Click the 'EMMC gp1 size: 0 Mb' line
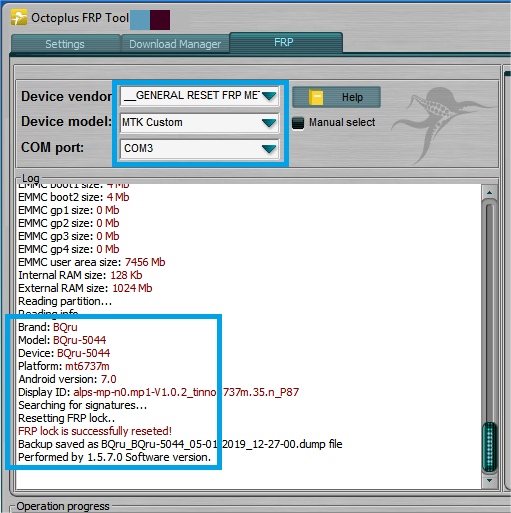Image resolution: width=511 pixels, height=513 pixels. tap(69, 210)
